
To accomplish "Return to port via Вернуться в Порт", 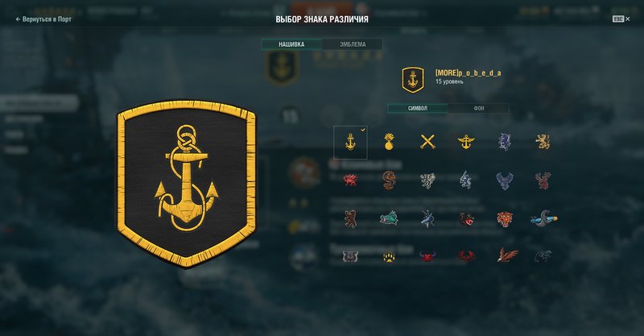I will click(x=43, y=19).
